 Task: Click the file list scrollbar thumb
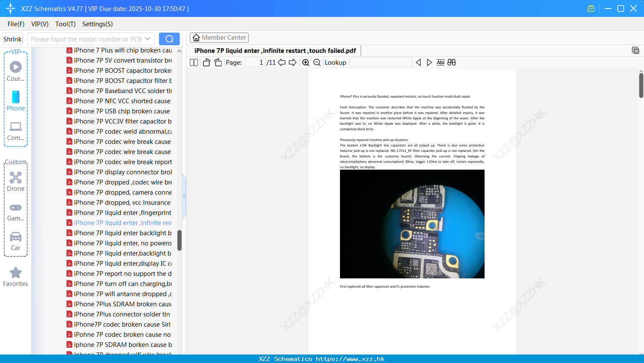click(179, 240)
